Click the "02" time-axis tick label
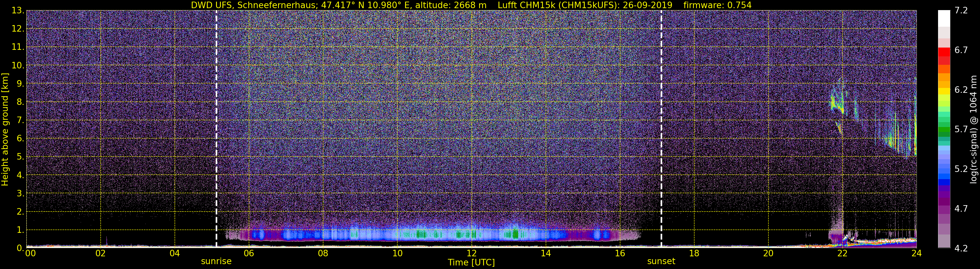 click(x=101, y=253)
